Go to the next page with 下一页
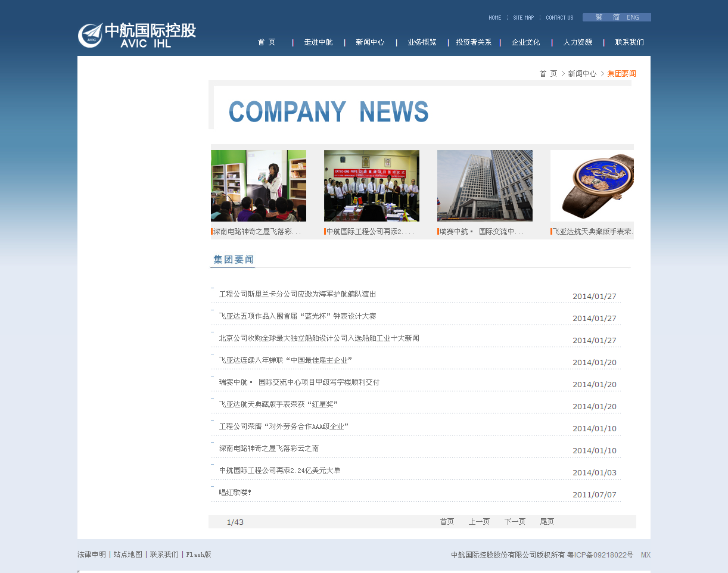The height and width of the screenshot is (573, 728). pyautogui.click(x=514, y=521)
